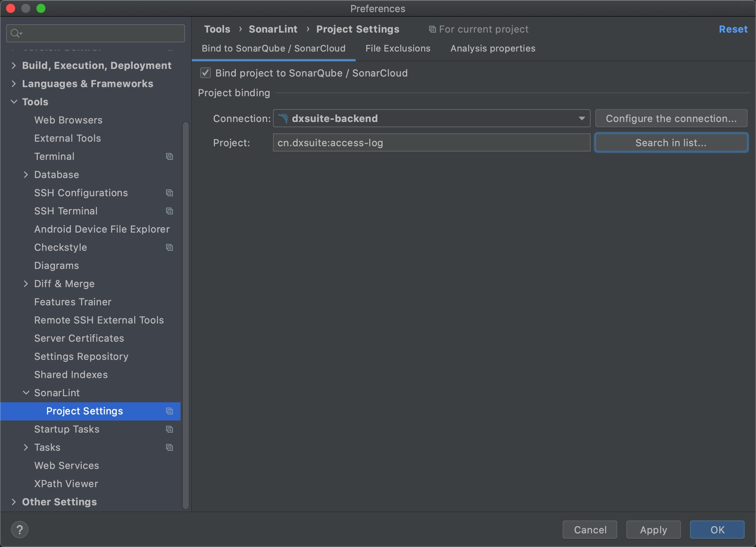Image resolution: width=756 pixels, height=547 pixels.
Task: Click SonarLint in the breadcrumb
Action: point(273,29)
